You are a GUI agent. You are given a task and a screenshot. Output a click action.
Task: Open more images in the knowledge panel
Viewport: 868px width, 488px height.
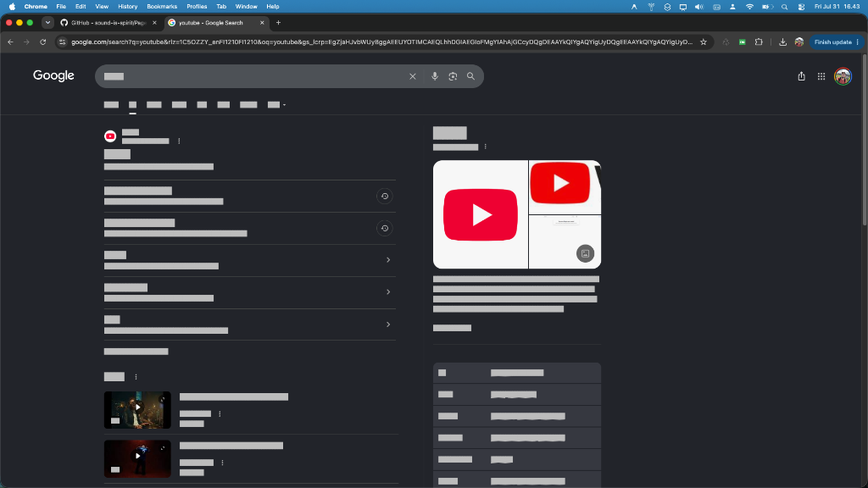pos(585,253)
